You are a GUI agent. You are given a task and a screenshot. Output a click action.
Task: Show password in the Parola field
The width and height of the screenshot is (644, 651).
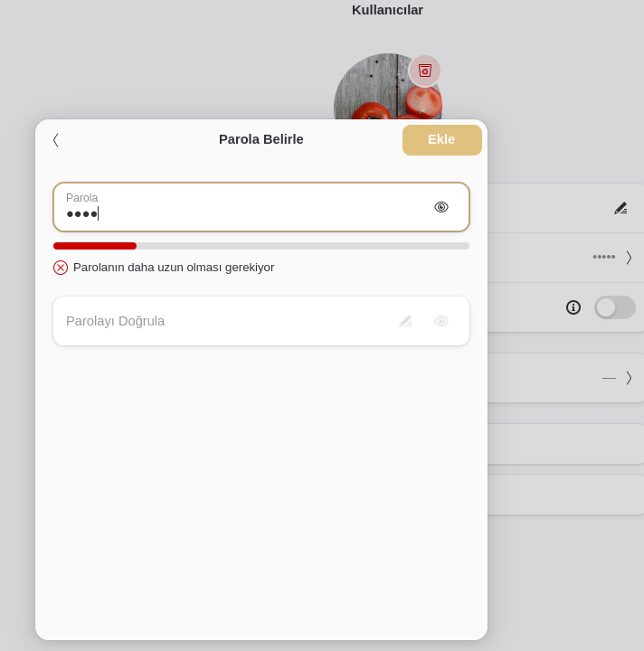[441, 207]
